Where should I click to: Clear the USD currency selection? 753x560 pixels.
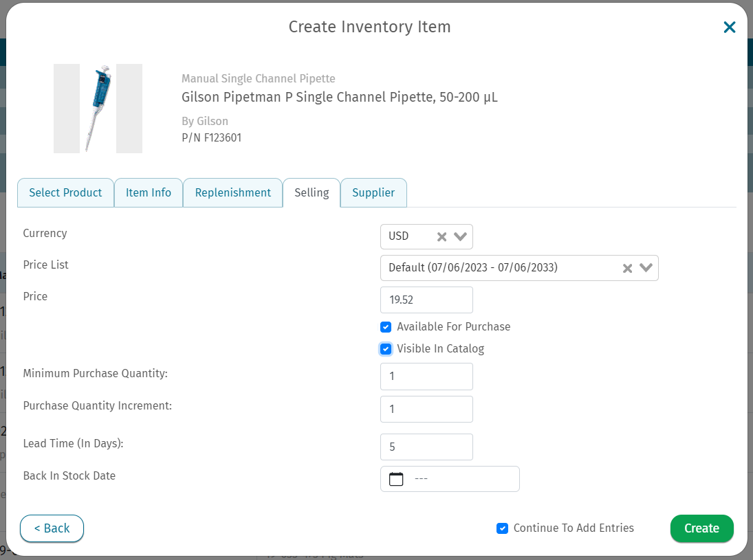tap(441, 236)
